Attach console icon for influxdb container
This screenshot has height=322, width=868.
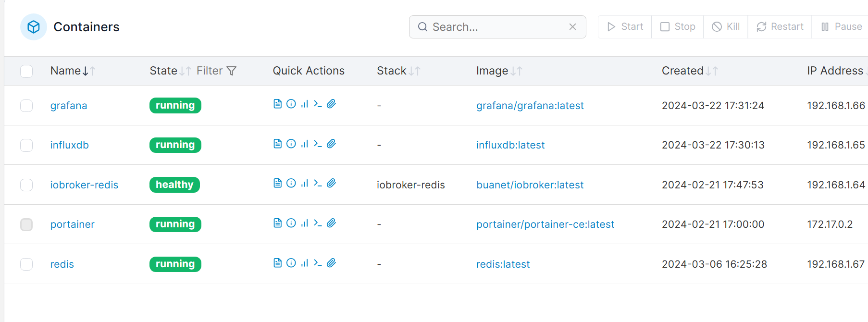(x=331, y=144)
